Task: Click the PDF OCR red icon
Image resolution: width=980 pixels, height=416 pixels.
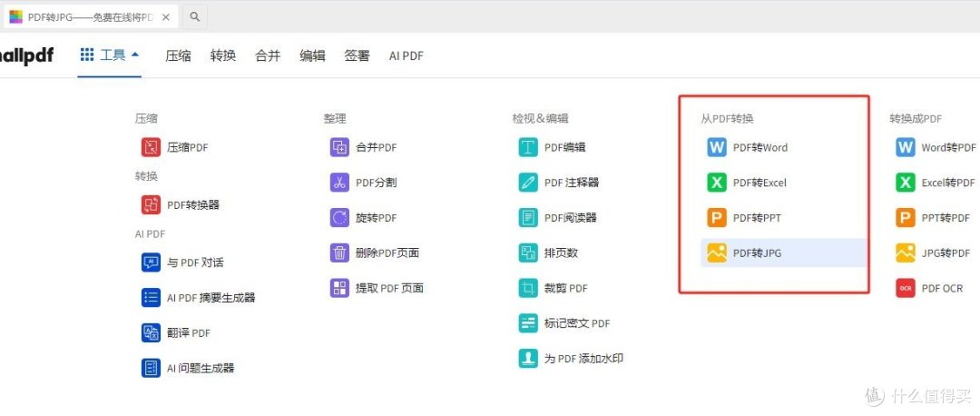Action: [x=906, y=288]
